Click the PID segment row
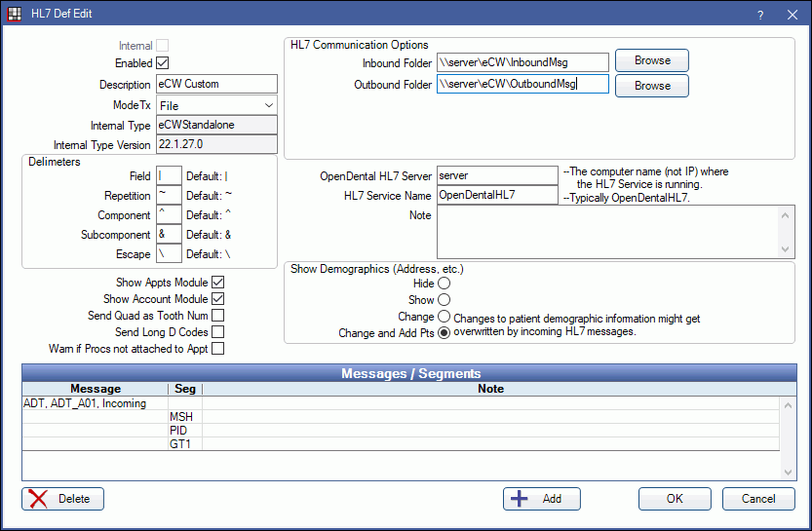Viewport: 812px width, 531px height. (183, 430)
